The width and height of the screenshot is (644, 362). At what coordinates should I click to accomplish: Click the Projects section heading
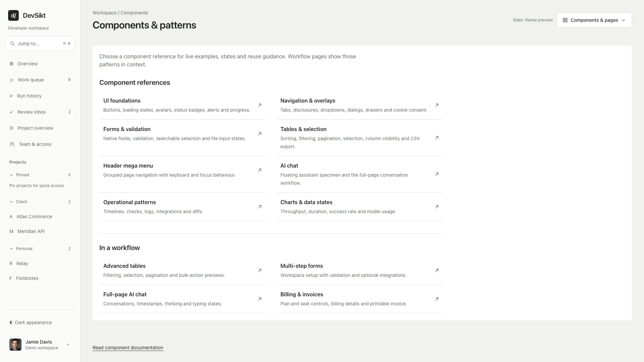point(18,162)
